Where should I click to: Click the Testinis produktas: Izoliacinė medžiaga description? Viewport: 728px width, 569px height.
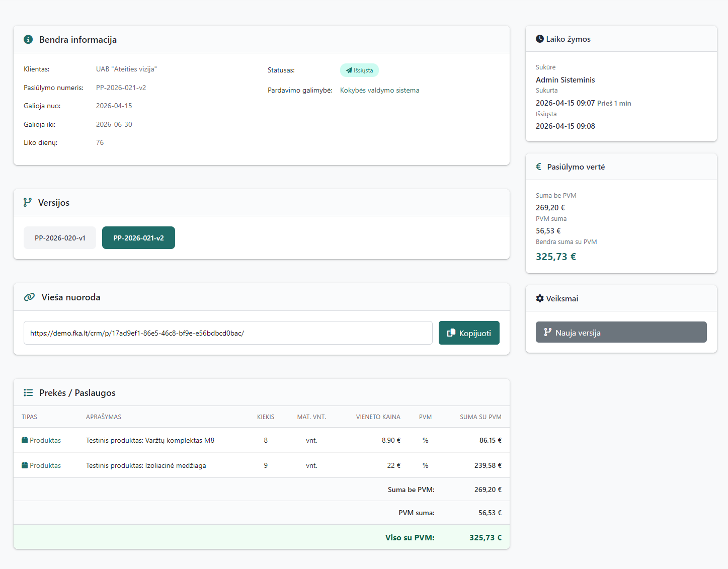coord(146,465)
